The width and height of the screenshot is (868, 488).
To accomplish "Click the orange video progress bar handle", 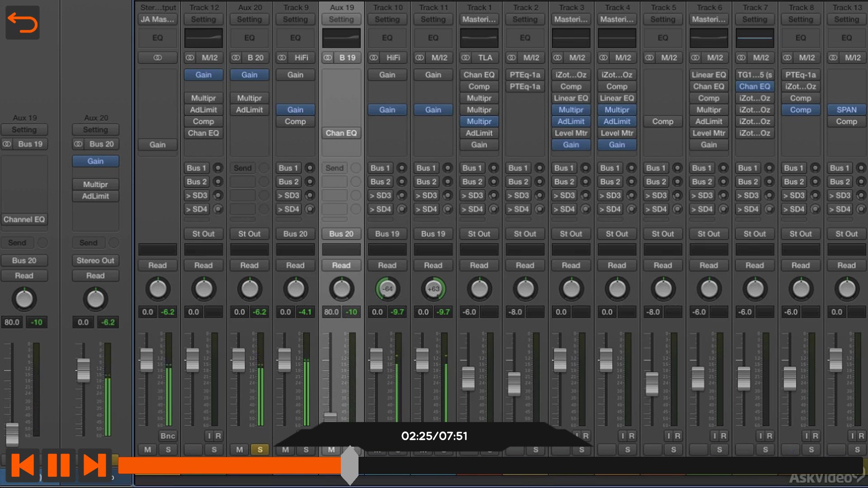I will pos(349,465).
